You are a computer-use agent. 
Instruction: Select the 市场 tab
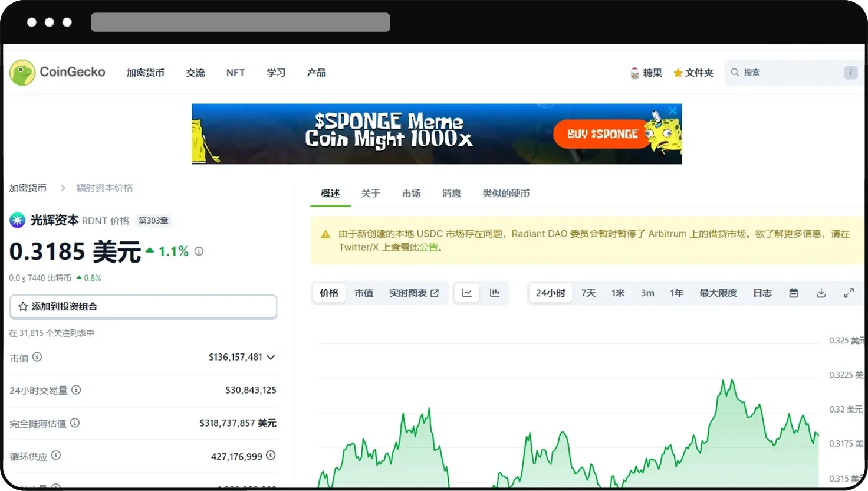(412, 194)
